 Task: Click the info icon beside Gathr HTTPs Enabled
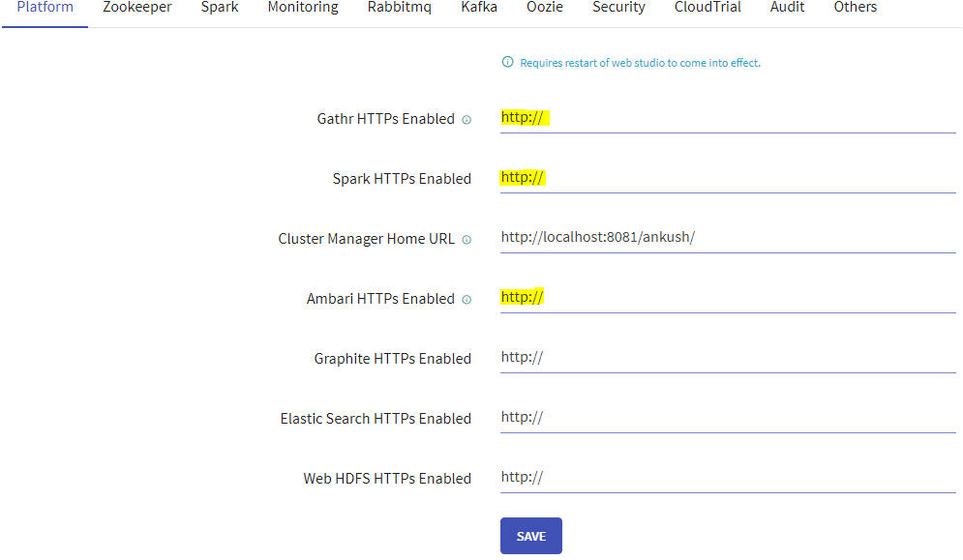466,119
